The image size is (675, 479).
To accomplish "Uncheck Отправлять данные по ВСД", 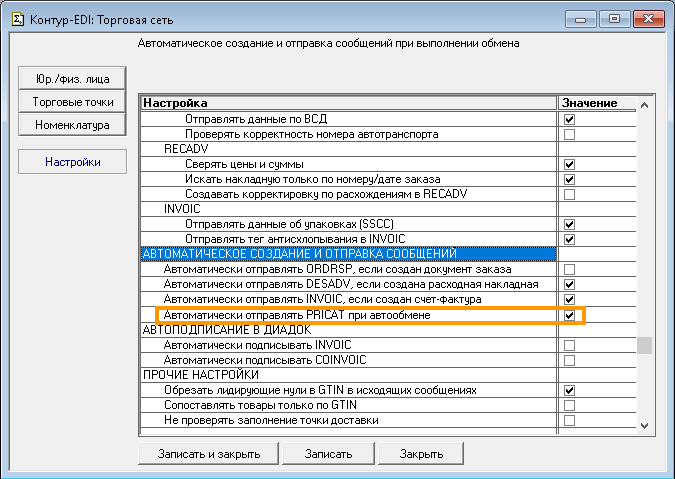I will (x=569, y=119).
